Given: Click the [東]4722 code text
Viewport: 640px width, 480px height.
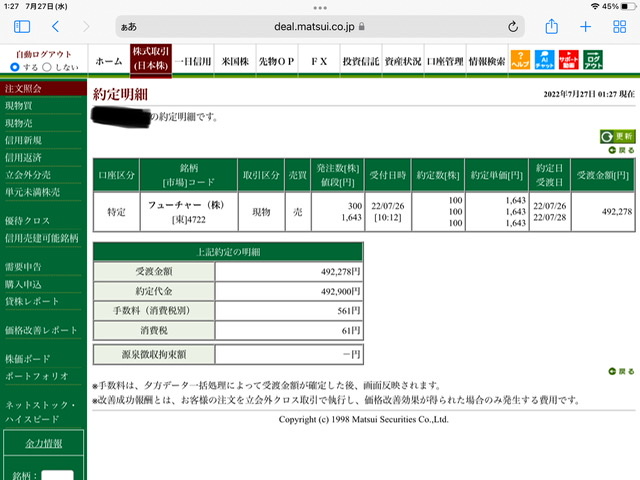Looking at the screenshot, I should 189,220.
